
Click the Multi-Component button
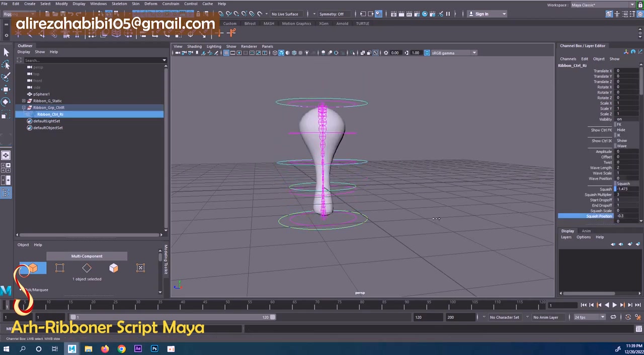click(x=87, y=256)
